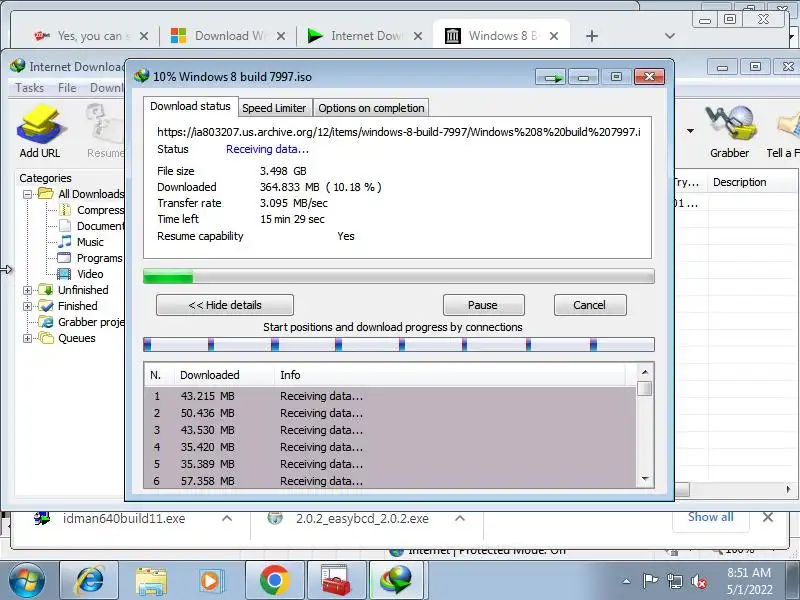
Task: Expand the Queues tree node
Action: click(28, 338)
